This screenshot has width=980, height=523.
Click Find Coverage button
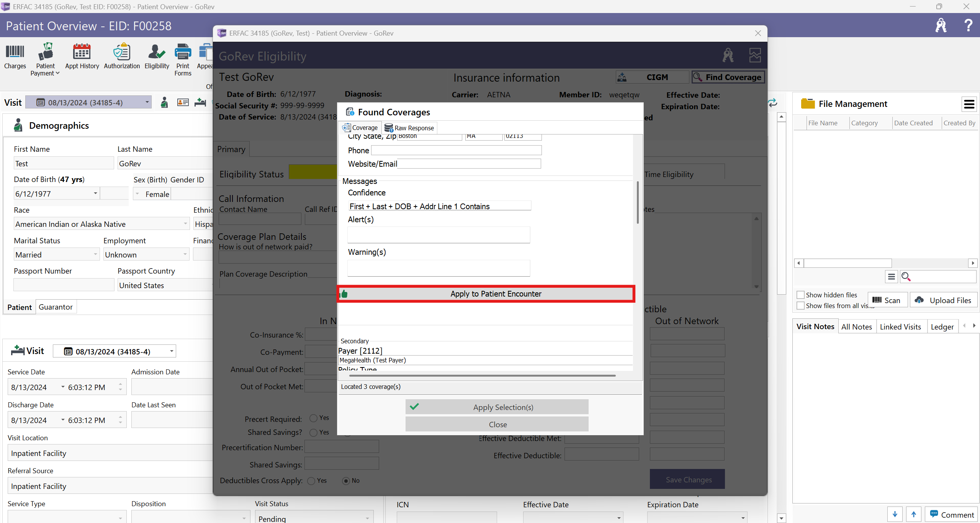coord(728,77)
